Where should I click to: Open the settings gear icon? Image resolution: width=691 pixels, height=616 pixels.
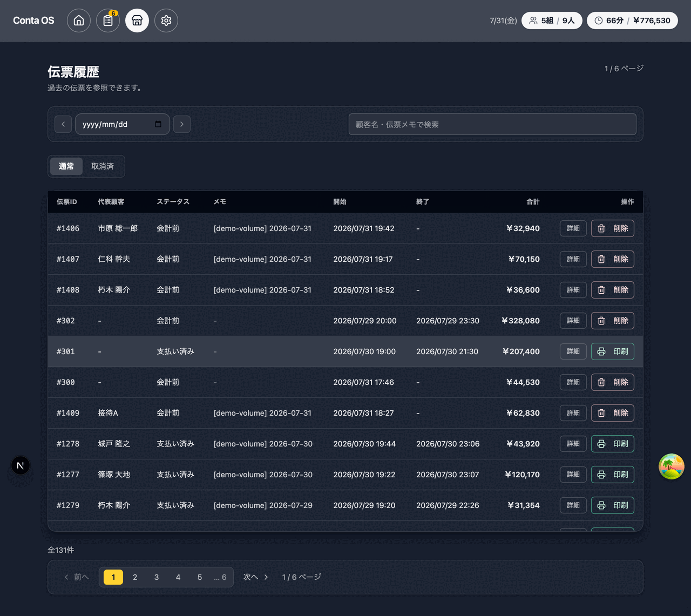point(166,21)
